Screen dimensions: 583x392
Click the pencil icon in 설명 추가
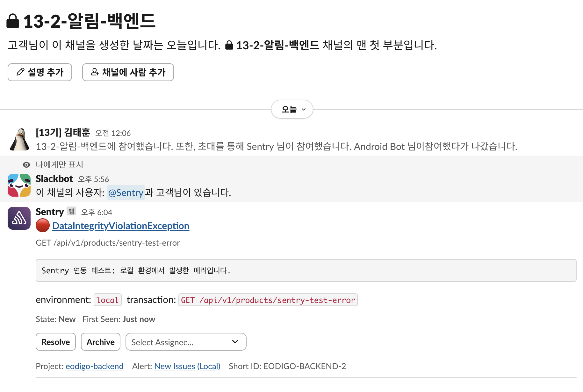click(x=20, y=72)
